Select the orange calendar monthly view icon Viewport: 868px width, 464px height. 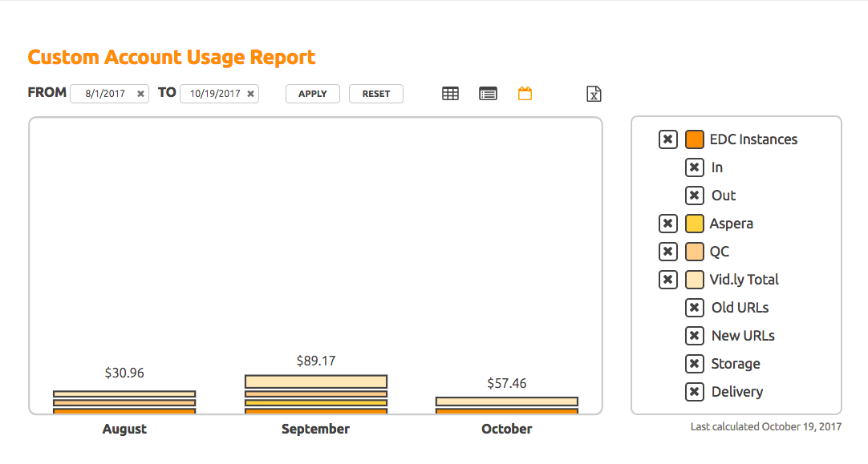tap(525, 94)
